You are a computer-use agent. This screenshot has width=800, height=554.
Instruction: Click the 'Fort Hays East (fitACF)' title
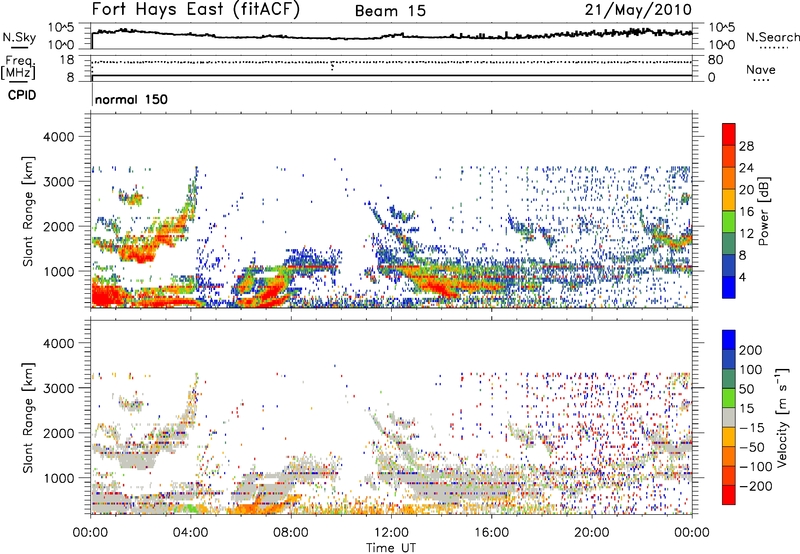(x=196, y=9)
